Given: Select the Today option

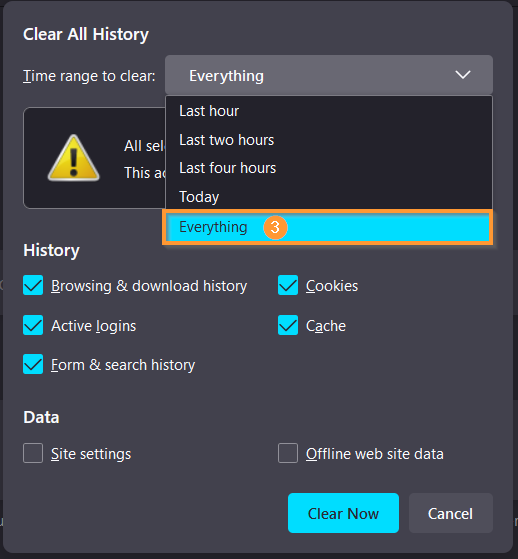Looking at the screenshot, I should coord(329,197).
